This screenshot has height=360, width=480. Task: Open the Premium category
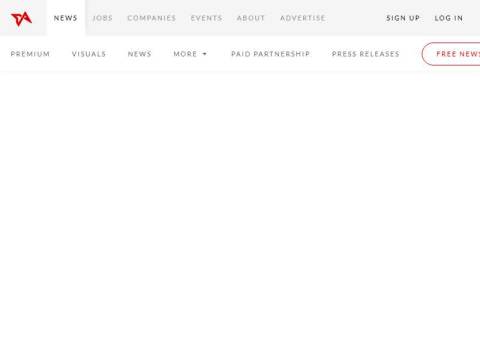pyautogui.click(x=30, y=54)
